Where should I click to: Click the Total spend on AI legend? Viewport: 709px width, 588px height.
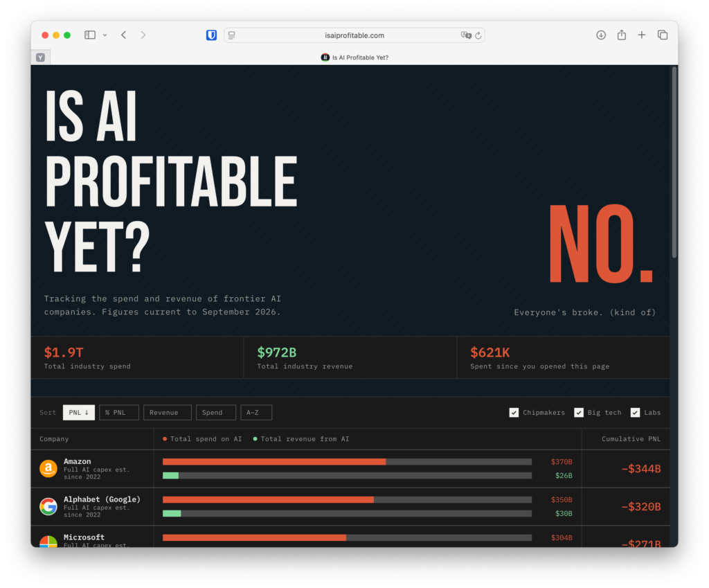[202, 438]
